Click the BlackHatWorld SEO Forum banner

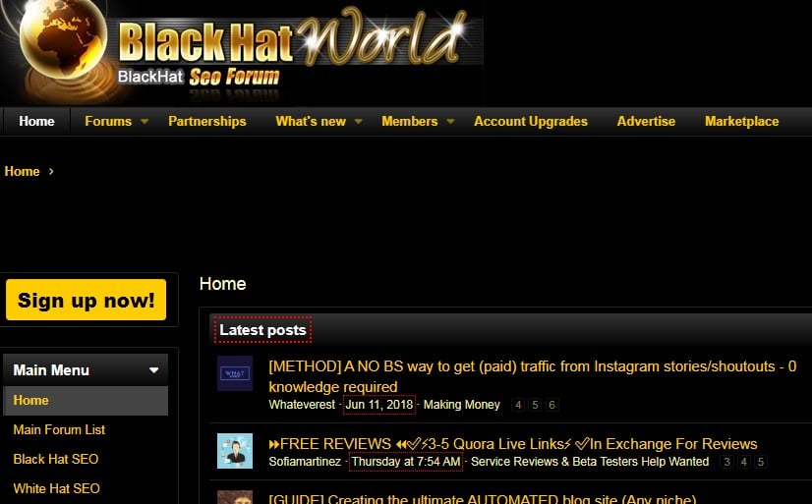(242, 52)
